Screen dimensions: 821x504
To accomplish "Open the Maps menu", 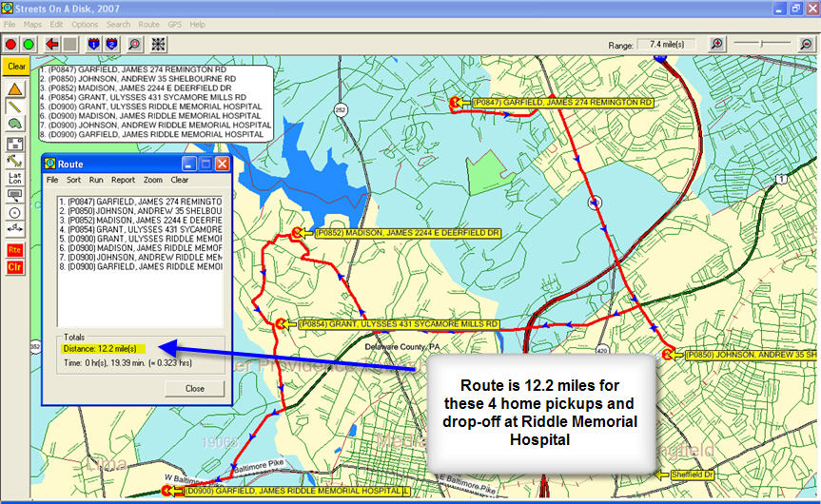I will click(32, 25).
